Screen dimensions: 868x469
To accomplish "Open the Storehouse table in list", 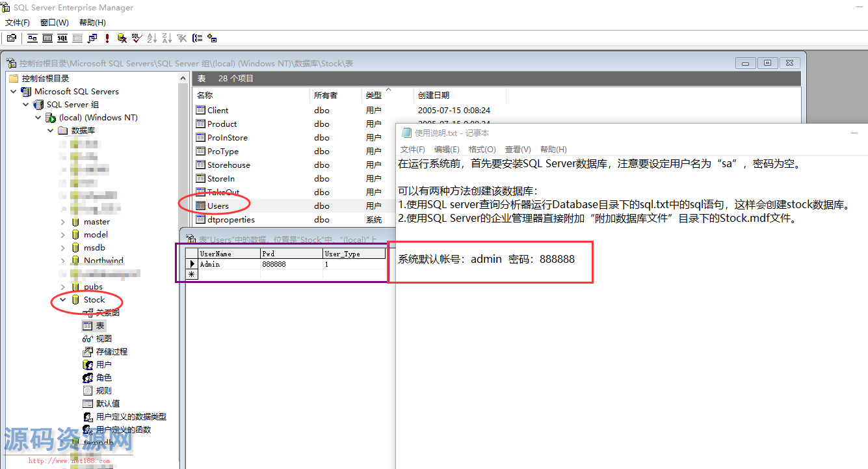I will coord(228,165).
